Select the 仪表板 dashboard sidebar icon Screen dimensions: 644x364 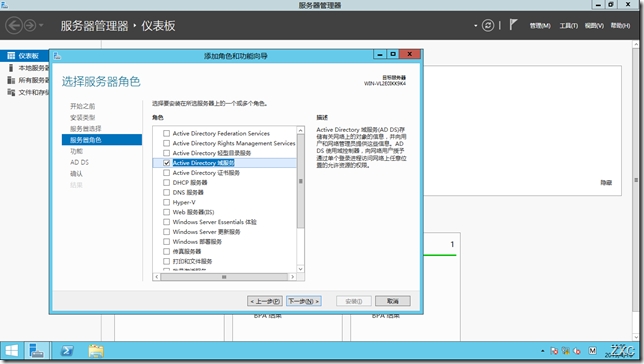(x=11, y=55)
